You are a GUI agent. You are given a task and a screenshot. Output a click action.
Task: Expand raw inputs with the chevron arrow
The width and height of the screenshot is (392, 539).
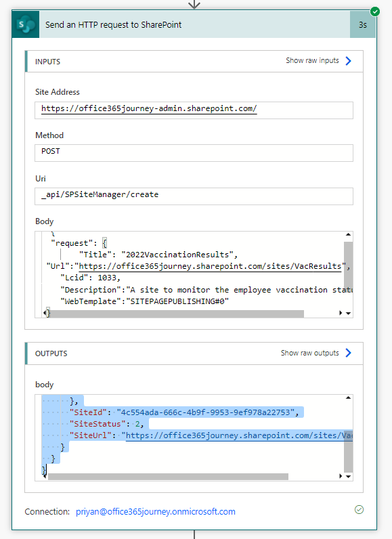click(349, 61)
